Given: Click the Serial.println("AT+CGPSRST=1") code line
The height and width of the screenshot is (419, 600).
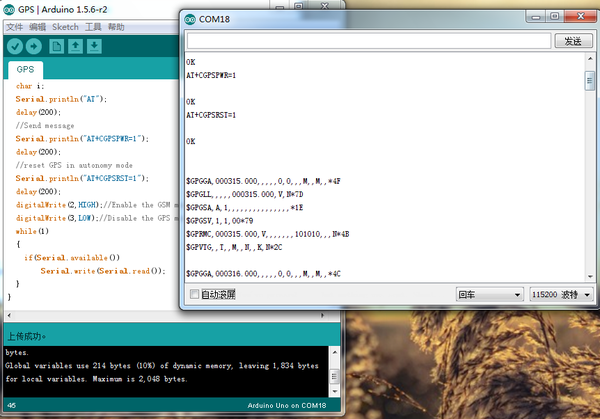Looking at the screenshot, I should tap(82, 178).
